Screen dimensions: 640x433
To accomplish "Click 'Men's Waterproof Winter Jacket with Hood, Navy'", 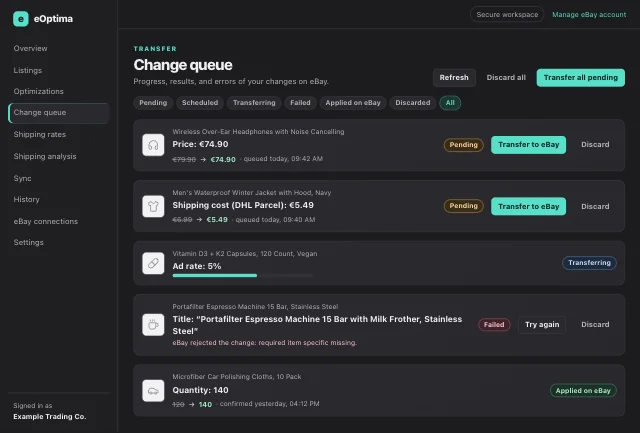I will tap(252, 193).
